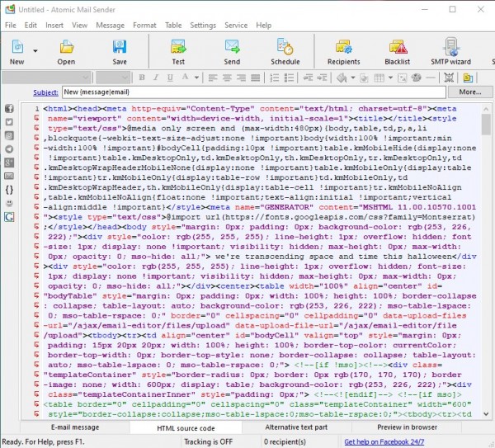The image size is (495, 448).
Task: Switch to the Preview in browser tab
Action: [408, 427]
